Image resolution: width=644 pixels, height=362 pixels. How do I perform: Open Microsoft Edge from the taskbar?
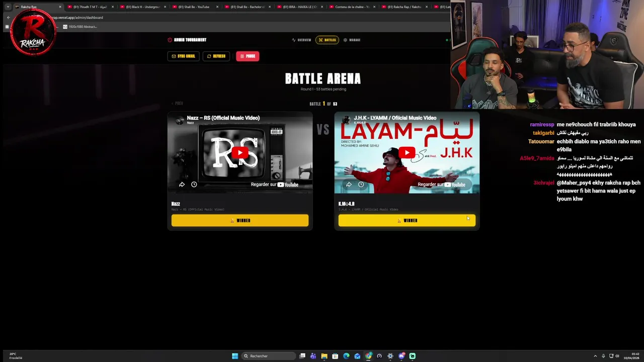point(346,356)
